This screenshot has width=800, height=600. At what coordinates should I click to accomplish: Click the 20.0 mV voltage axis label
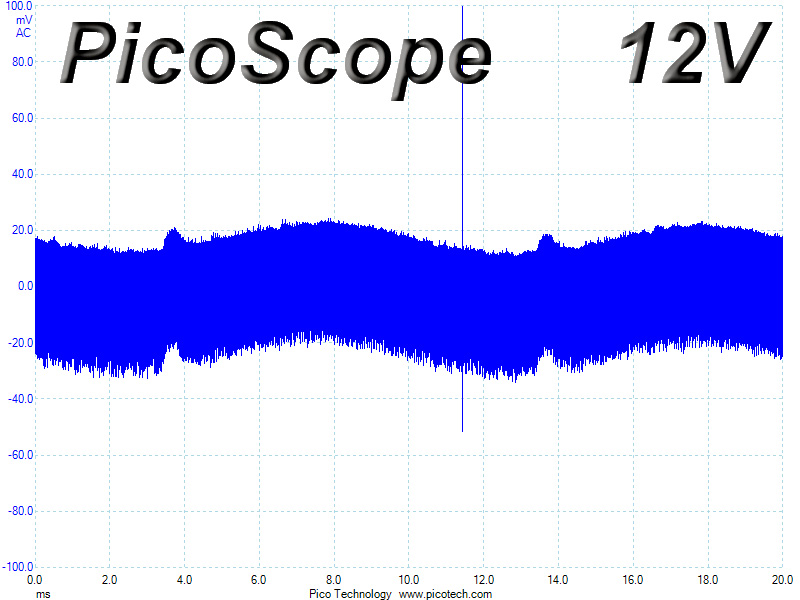(x=22, y=230)
